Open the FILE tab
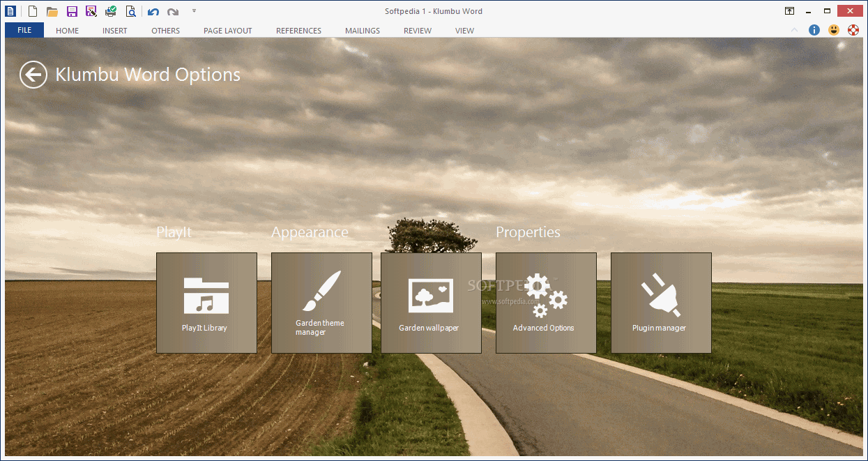The image size is (868, 461). point(24,30)
